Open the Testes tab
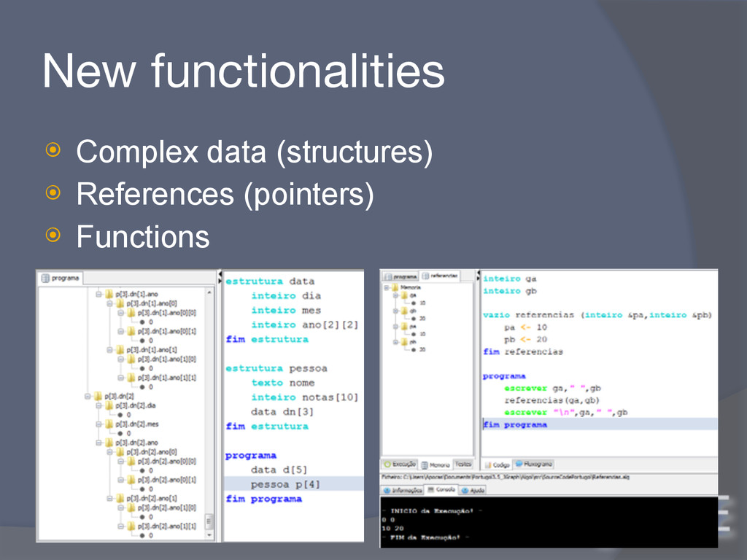This screenshot has width=747, height=560. click(x=463, y=464)
